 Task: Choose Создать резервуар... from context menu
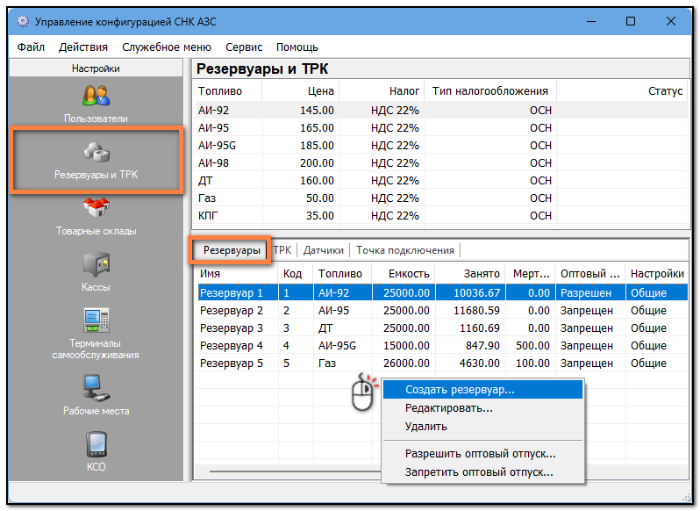[x=483, y=390]
